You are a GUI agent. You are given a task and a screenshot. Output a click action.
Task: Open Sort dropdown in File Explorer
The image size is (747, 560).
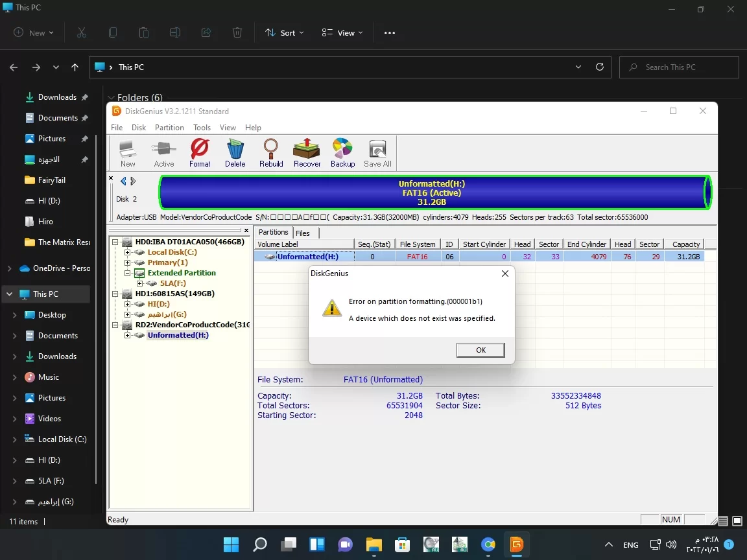[x=285, y=33]
